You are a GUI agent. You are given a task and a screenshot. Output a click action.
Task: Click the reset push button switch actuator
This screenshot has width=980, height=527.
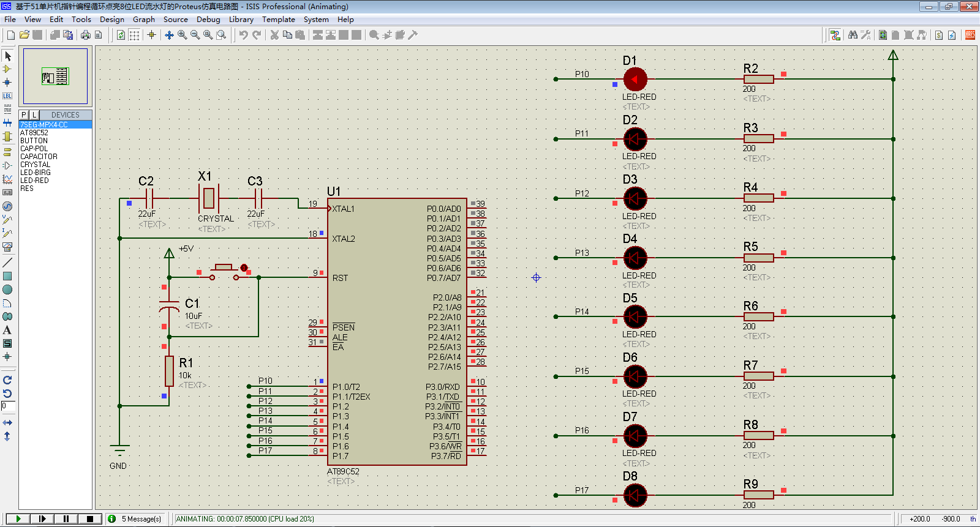(x=224, y=267)
